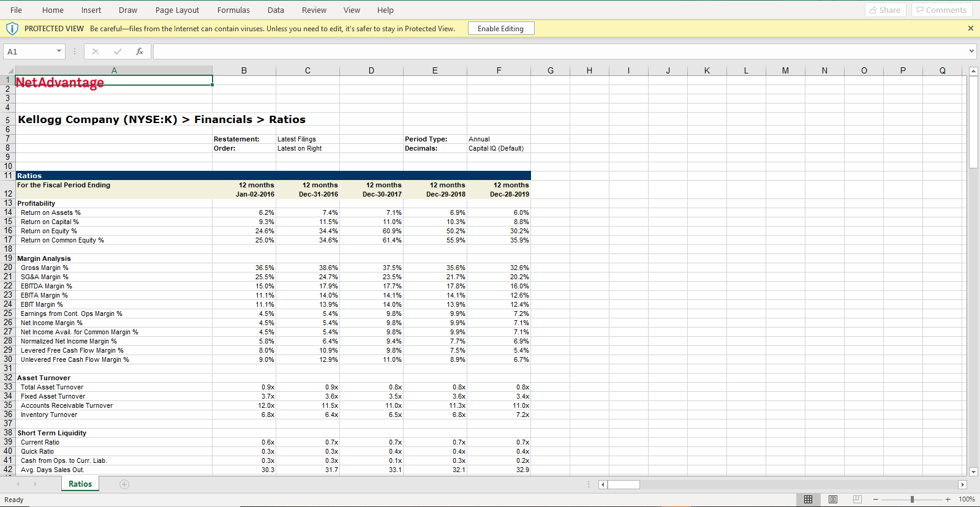Image resolution: width=980 pixels, height=507 pixels.
Task: Click the Share button
Action: click(x=886, y=10)
